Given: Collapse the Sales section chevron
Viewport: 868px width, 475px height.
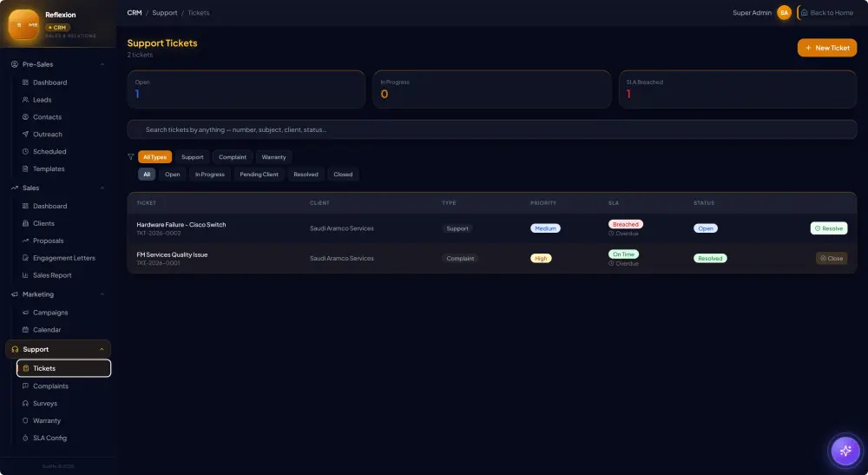Looking at the screenshot, I should click(102, 188).
